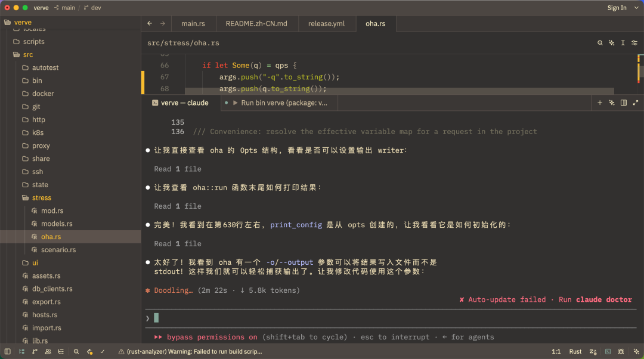The height and width of the screenshot is (359, 644).
Task: Open the edit prediction Z menu
Action: pos(593,352)
